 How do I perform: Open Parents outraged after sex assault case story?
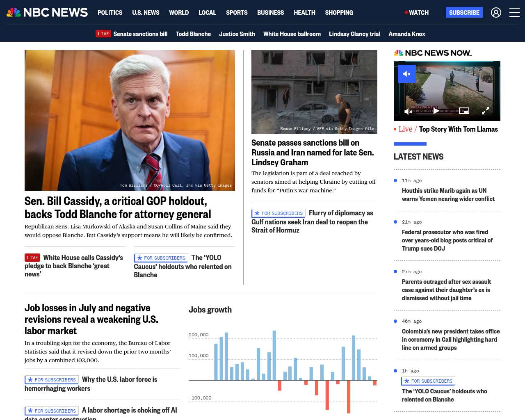[446, 290]
